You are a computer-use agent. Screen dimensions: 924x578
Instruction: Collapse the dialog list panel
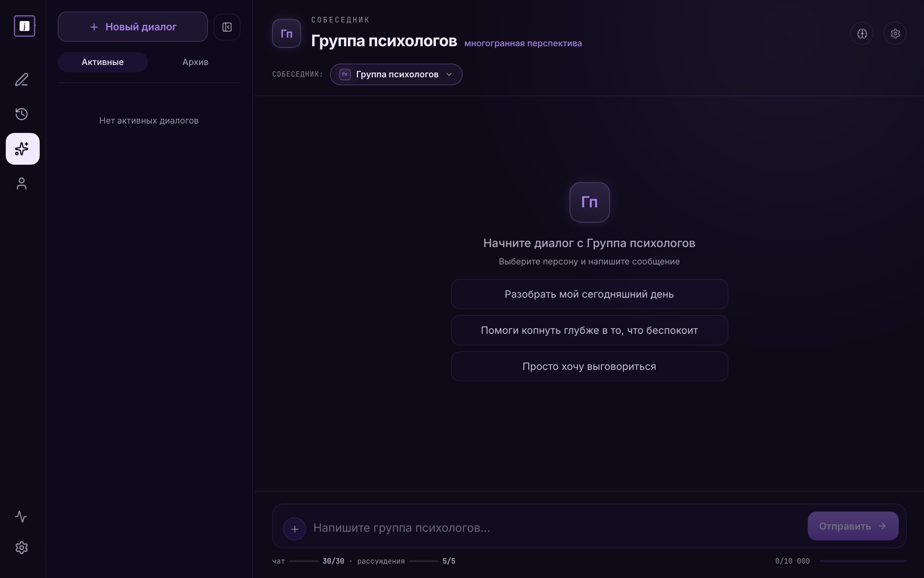(x=227, y=27)
